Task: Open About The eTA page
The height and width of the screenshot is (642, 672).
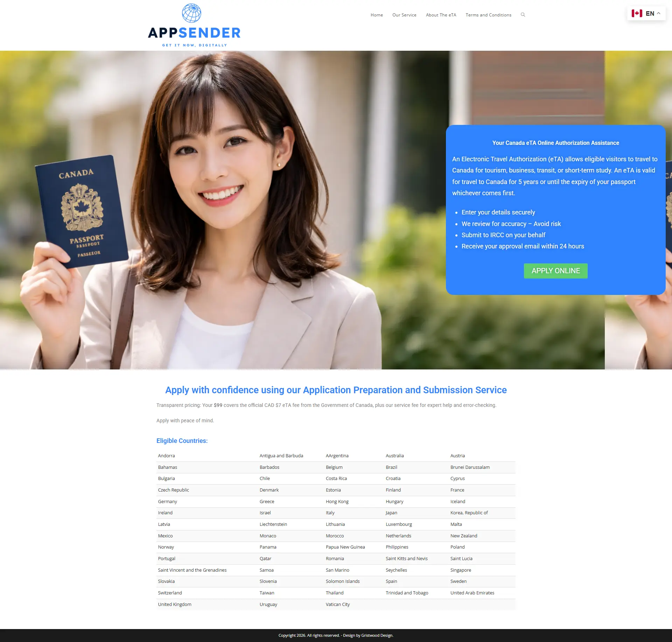Action: tap(441, 15)
